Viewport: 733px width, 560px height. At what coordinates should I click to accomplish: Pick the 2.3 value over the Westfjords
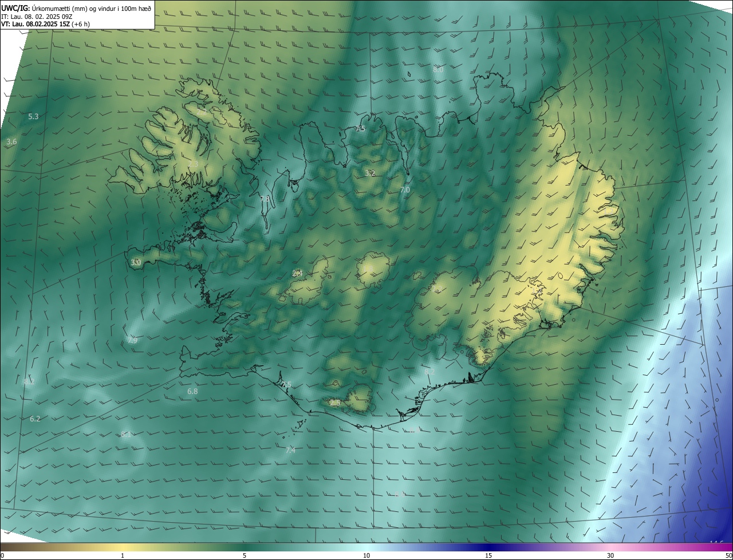coord(194,164)
